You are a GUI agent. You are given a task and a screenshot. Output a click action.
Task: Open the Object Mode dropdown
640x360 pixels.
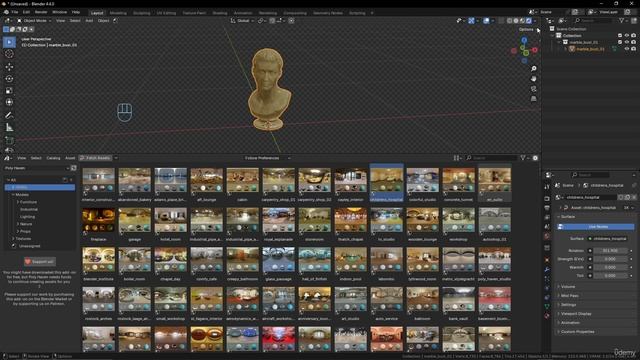(34, 20)
